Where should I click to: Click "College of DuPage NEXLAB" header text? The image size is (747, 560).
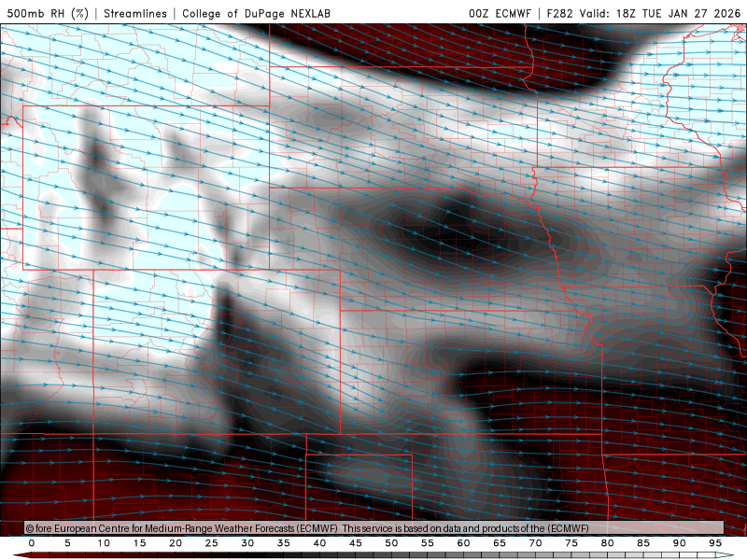(x=256, y=13)
